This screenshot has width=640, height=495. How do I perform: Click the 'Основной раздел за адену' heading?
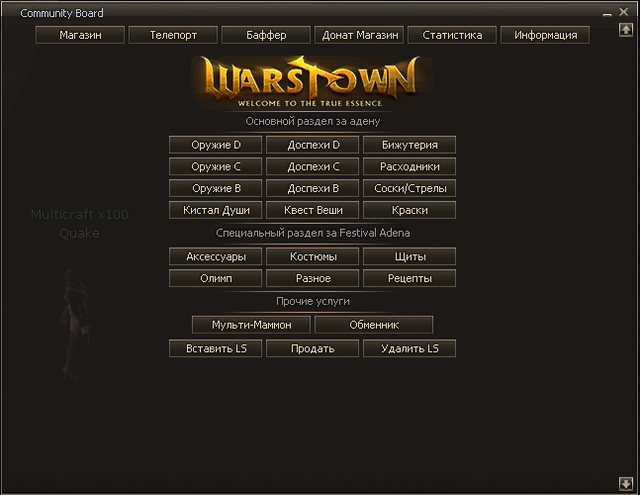pyautogui.click(x=313, y=121)
